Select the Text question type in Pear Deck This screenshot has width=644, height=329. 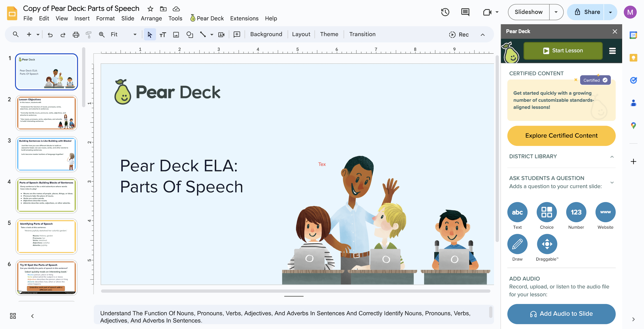[x=517, y=212]
